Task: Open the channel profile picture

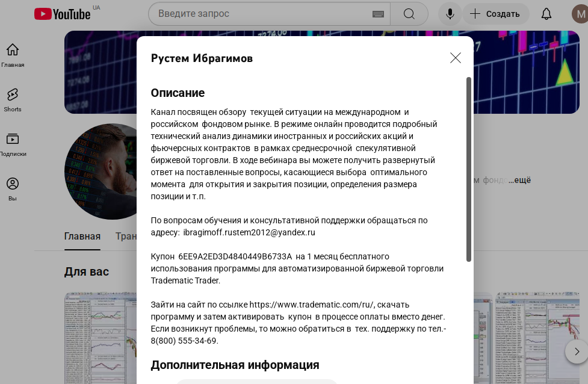Action: (x=101, y=172)
